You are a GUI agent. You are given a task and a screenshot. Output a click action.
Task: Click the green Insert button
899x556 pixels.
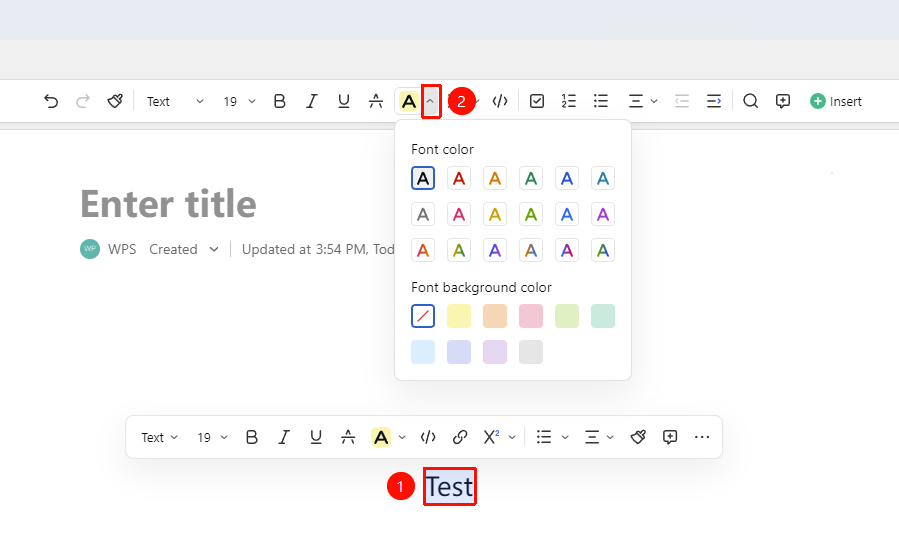coord(835,101)
